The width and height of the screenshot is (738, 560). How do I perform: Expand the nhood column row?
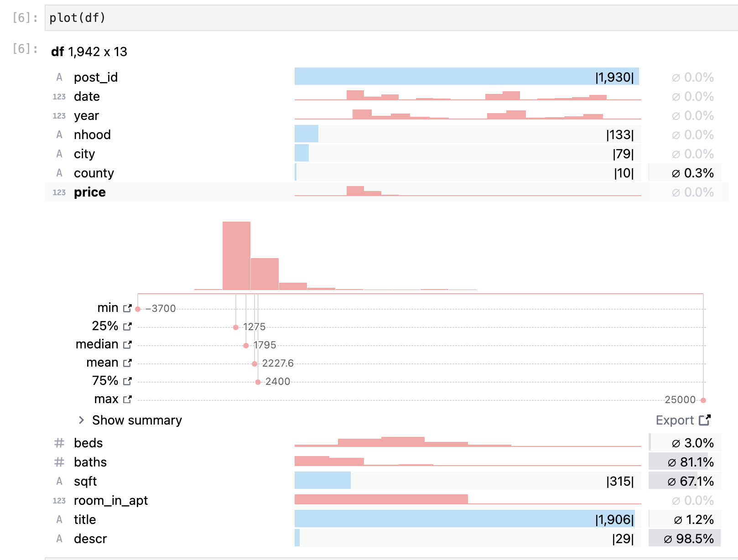93,135
